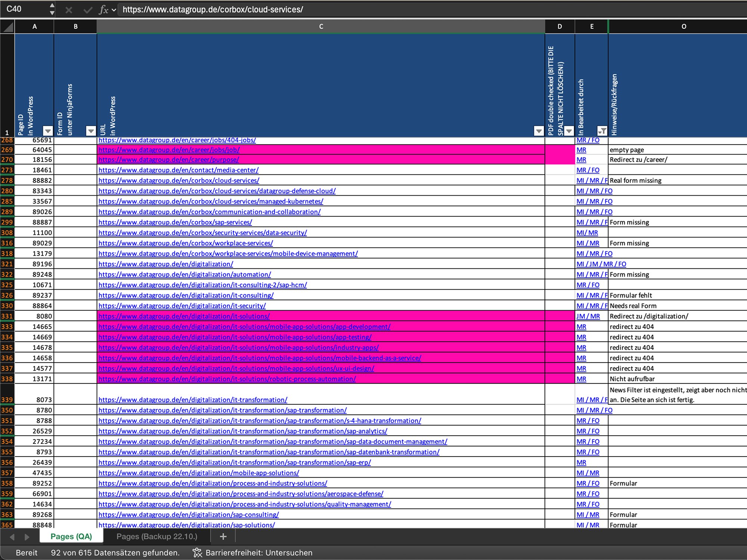Image resolution: width=747 pixels, height=560 pixels.
Task: Select the Pages (QA) sheet tab
Action: pos(71,536)
